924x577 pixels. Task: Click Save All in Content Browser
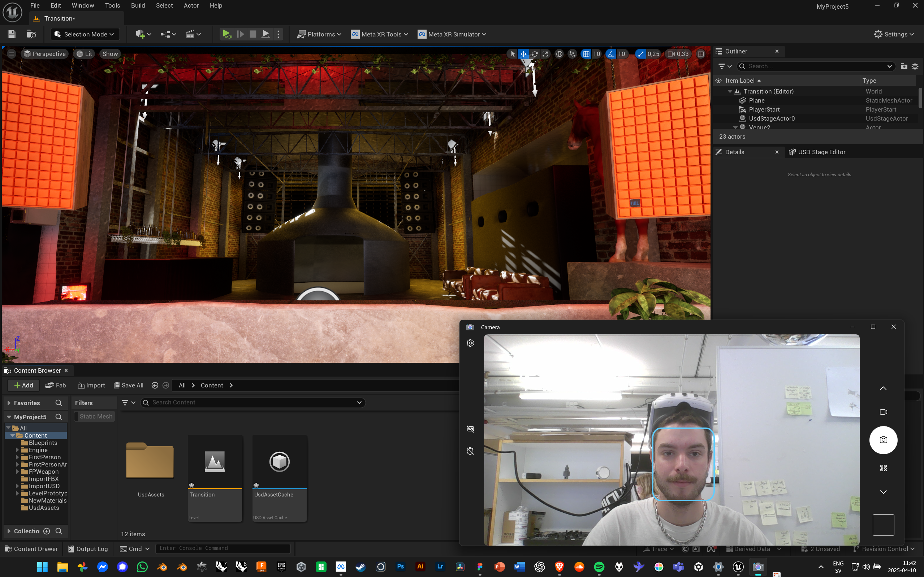129,385
